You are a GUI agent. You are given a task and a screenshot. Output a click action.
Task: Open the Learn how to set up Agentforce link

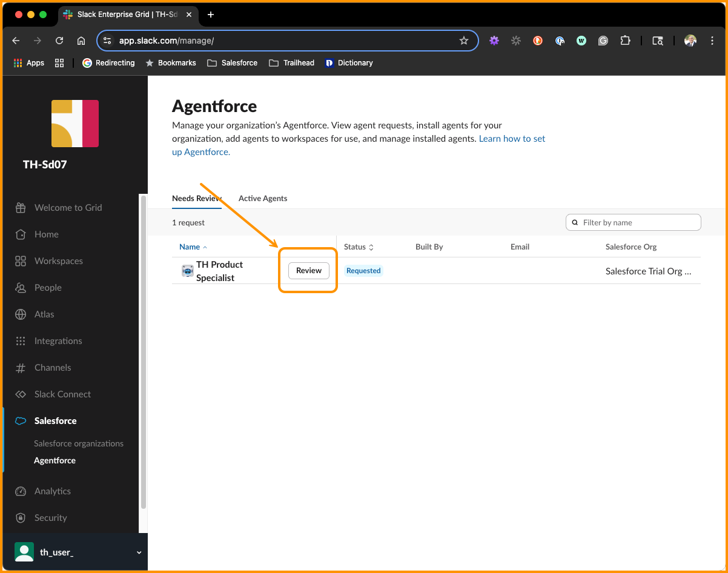tap(359, 145)
